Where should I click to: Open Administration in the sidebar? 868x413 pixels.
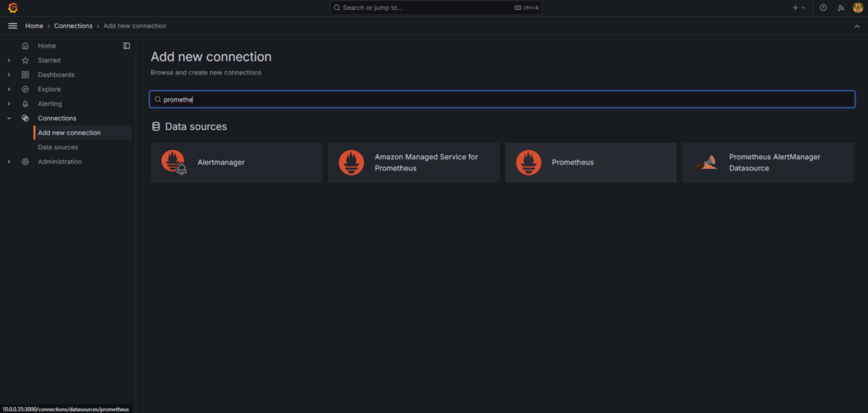click(60, 162)
